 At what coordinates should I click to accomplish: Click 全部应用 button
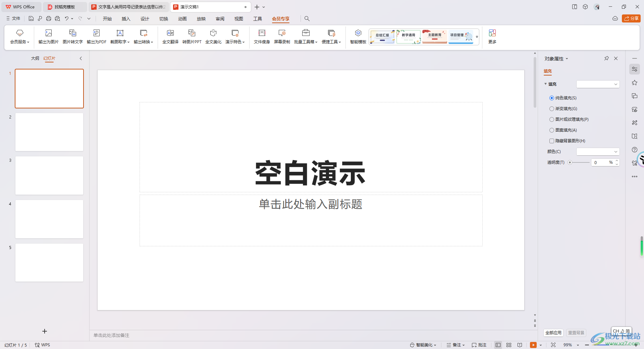click(553, 333)
